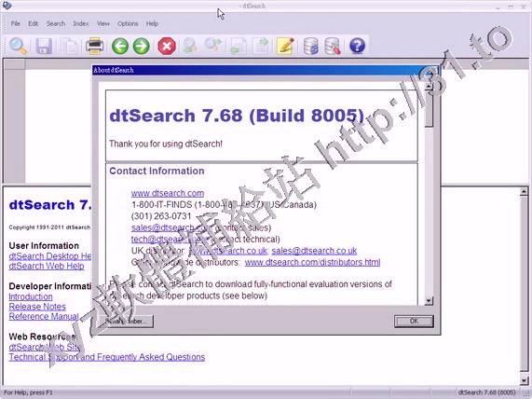Open the Edit menu

[x=33, y=23]
